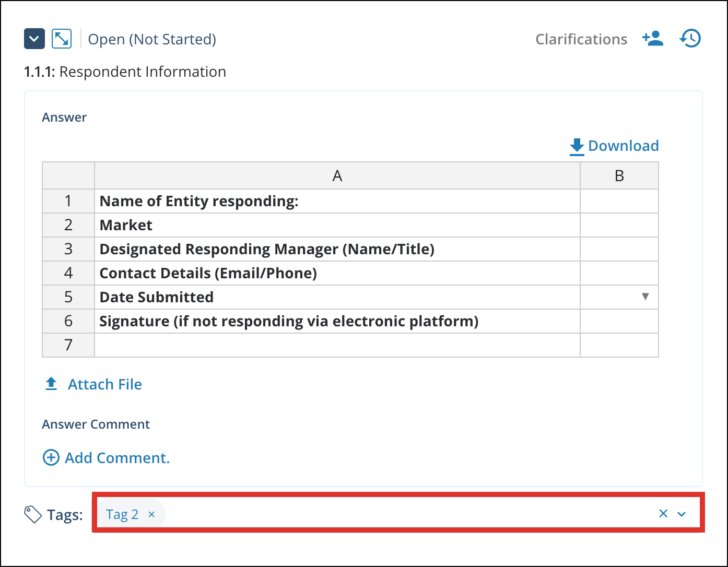This screenshot has width=728, height=567.
Task: Click the expand question diagonal arrow icon
Action: (61, 38)
